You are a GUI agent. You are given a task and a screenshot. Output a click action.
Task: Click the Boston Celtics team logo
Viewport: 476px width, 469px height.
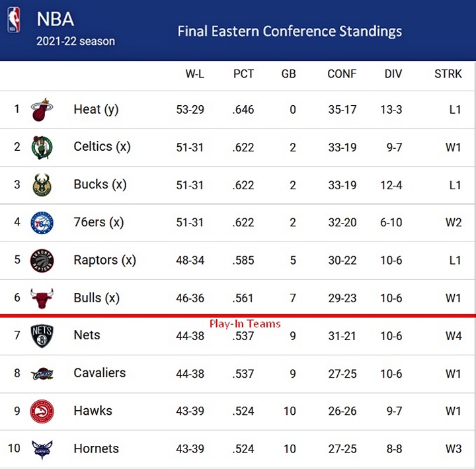point(42,147)
